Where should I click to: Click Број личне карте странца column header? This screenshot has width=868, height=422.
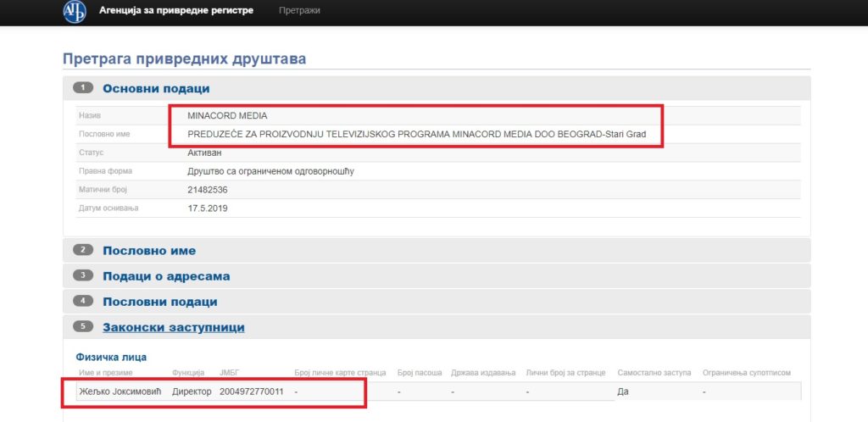point(341,374)
